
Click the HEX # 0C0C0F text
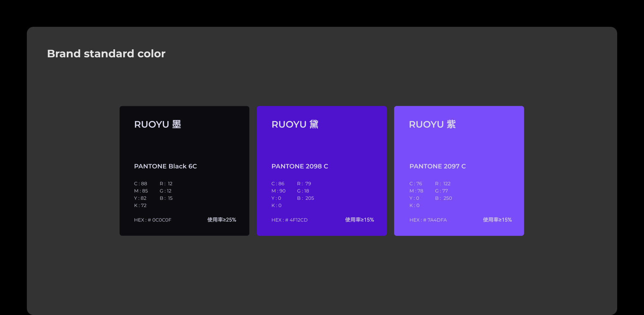(153, 220)
